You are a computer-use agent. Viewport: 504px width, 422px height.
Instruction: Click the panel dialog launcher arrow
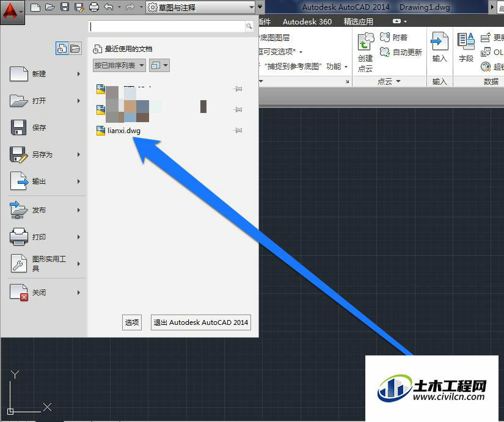point(347,82)
